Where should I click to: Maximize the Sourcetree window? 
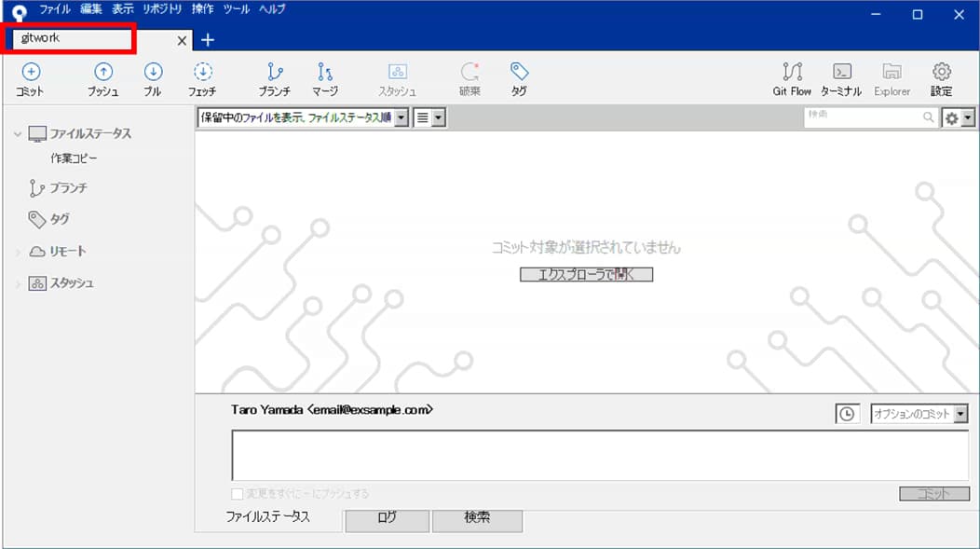[x=918, y=14]
